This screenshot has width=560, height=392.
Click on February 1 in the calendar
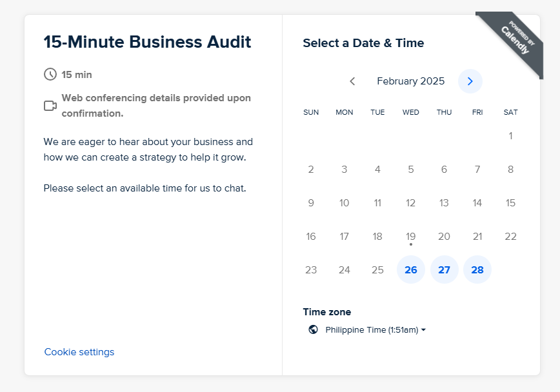[510, 136]
